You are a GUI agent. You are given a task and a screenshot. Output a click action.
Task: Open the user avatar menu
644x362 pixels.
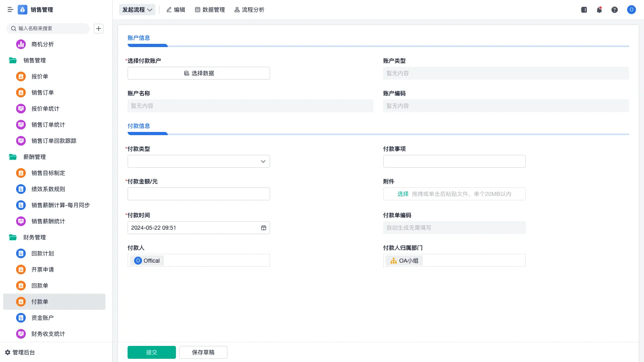[x=631, y=10]
